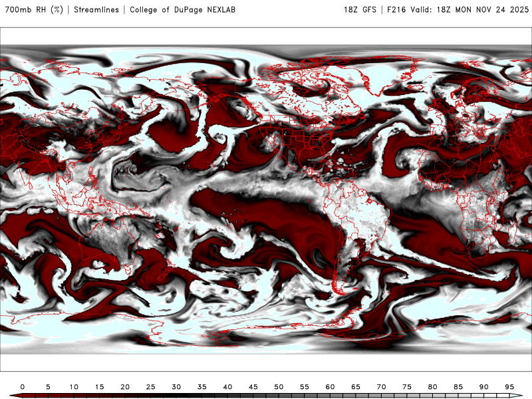The image size is (532, 399).
Task: Click the colorbar label '55'
Action: tap(305, 387)
